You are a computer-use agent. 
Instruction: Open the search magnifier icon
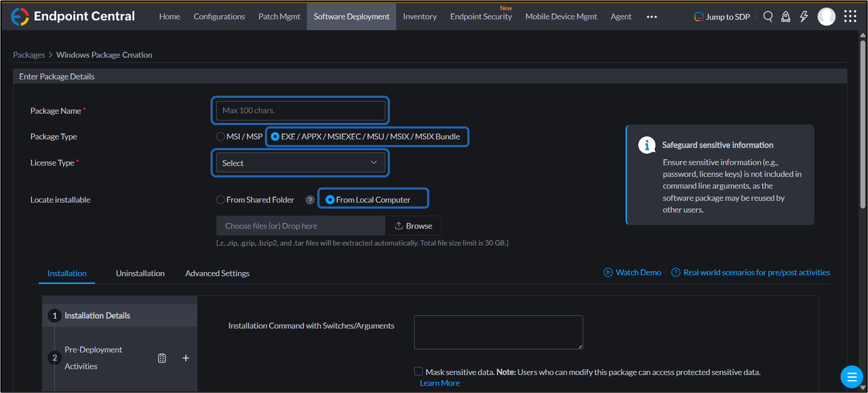tap(768, 16)
